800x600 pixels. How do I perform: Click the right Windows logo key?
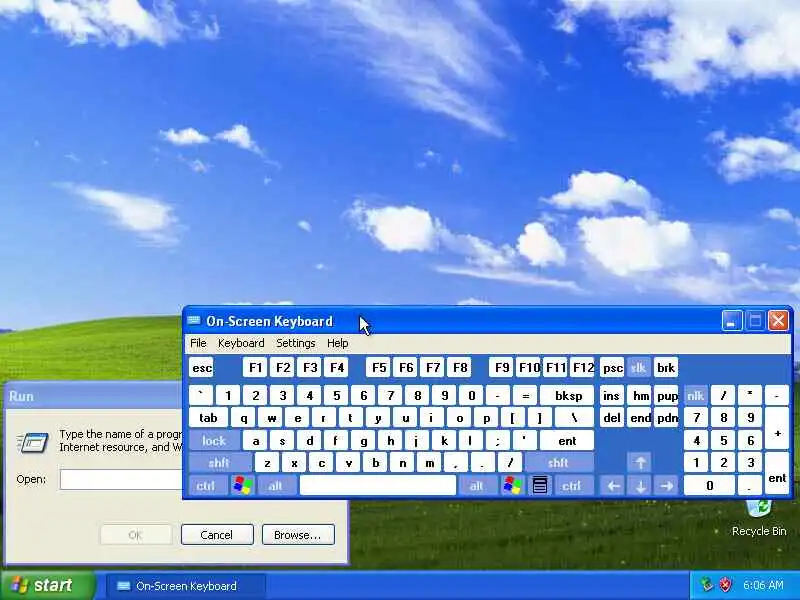[x=512, y=485]
